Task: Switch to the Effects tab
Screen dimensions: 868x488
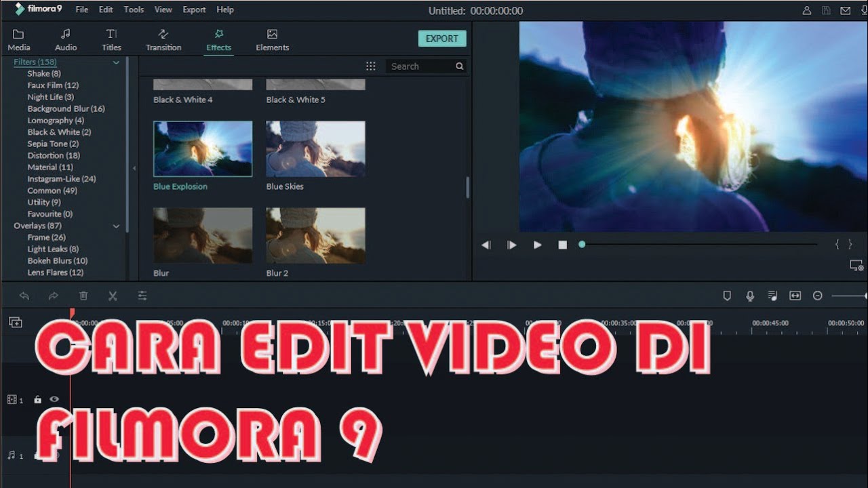Action: click(218, 40)
